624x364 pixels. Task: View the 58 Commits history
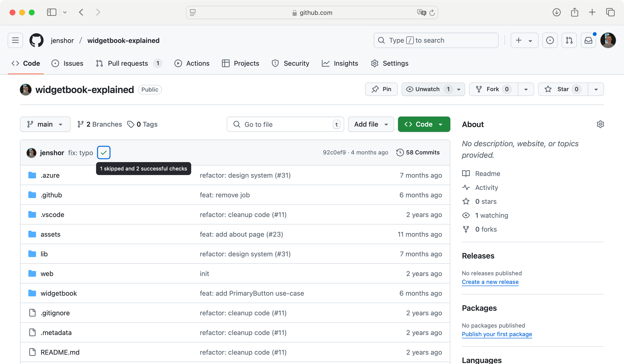[418, 153]
